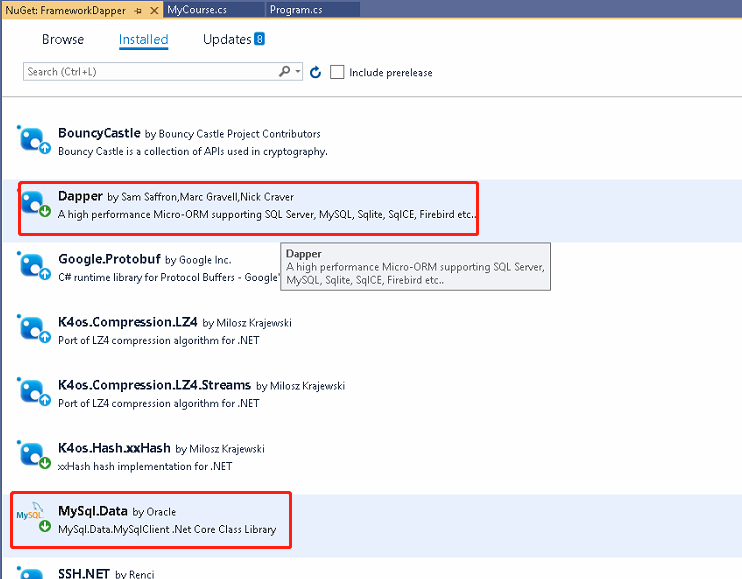Select the Google.Protobuf package name
The width and height of the screenshot is (742, 579).
(x=109, y=259)
